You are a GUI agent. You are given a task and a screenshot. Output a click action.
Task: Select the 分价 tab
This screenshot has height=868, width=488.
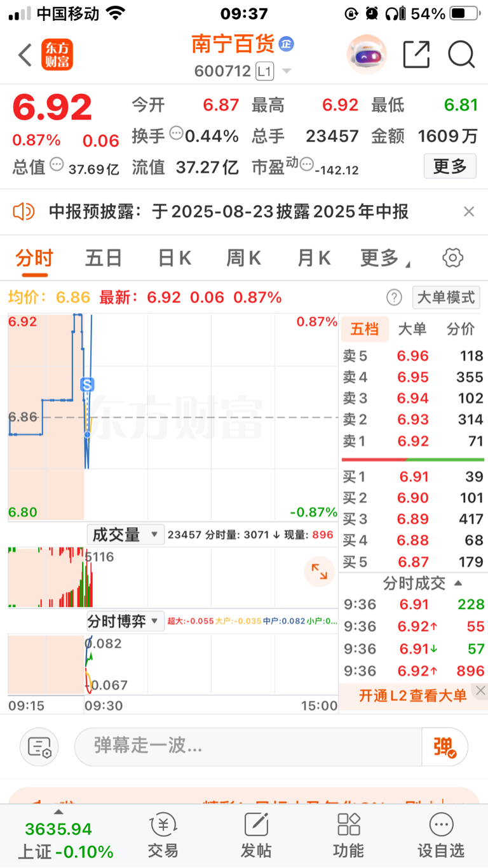[460, 329]
